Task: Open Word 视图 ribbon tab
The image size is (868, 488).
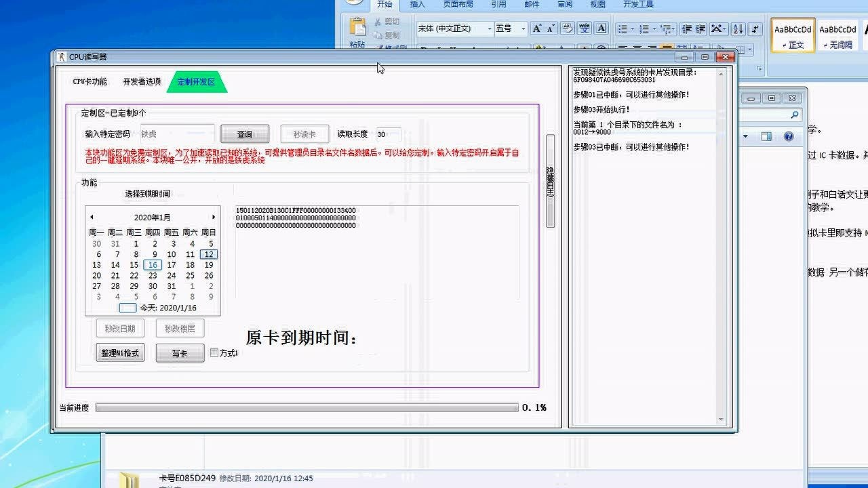Action: pyautogui.click(x=597, y=4)
